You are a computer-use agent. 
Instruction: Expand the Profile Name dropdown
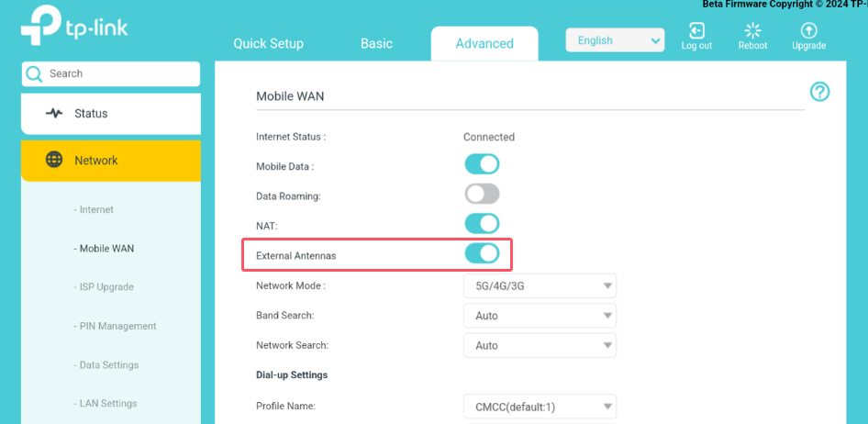tap(540, 406)
